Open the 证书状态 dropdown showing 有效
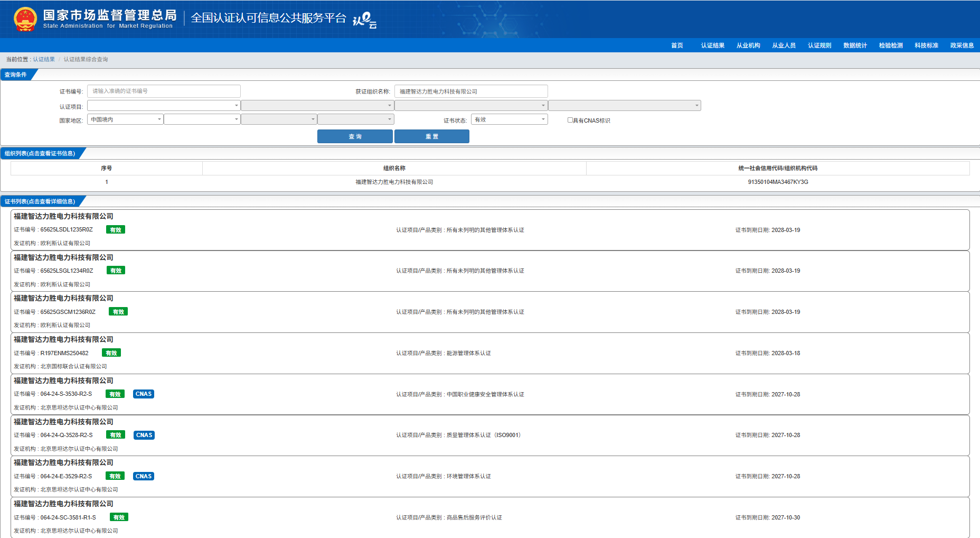 [x=510, y=119]
